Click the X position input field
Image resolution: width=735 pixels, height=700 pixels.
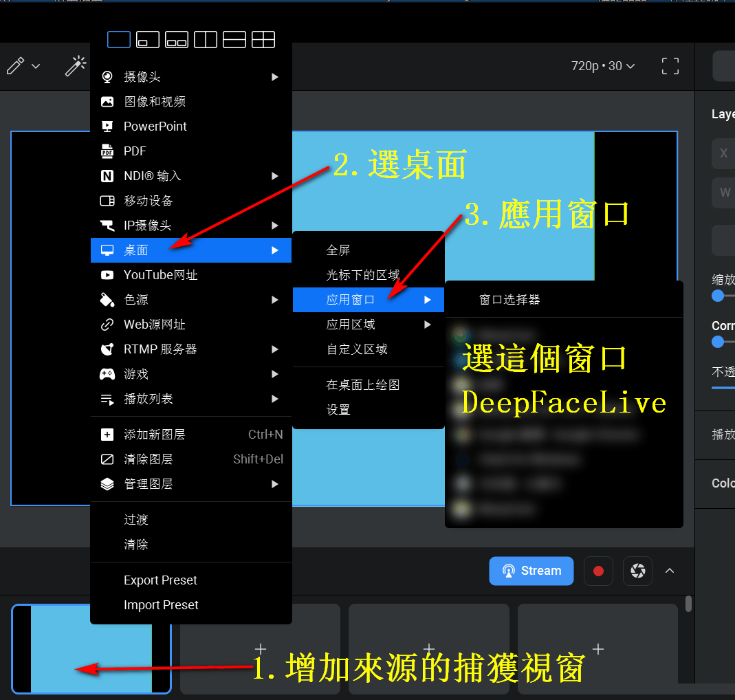724,153
